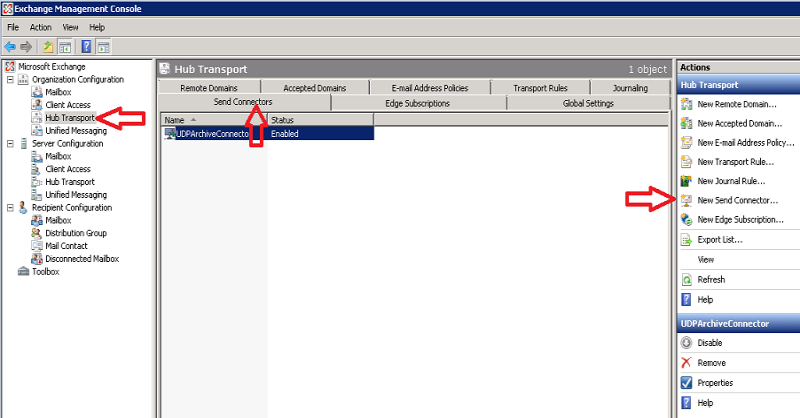Open the Help menu in menu bar

pos(97,28)
